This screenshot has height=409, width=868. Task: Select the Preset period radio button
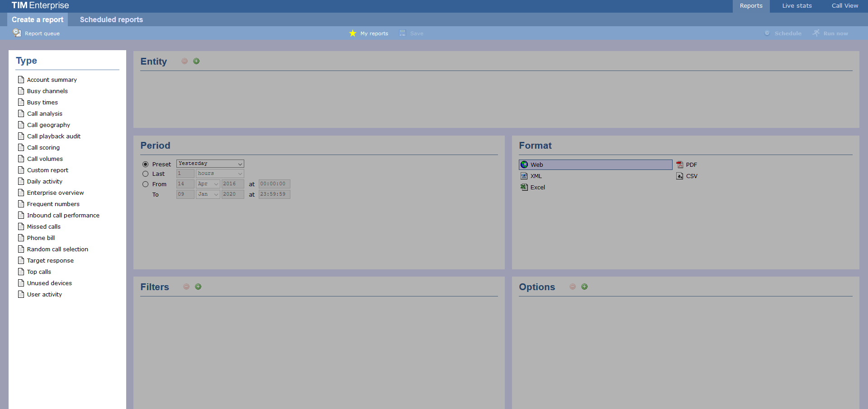click(x=146, y=165)
